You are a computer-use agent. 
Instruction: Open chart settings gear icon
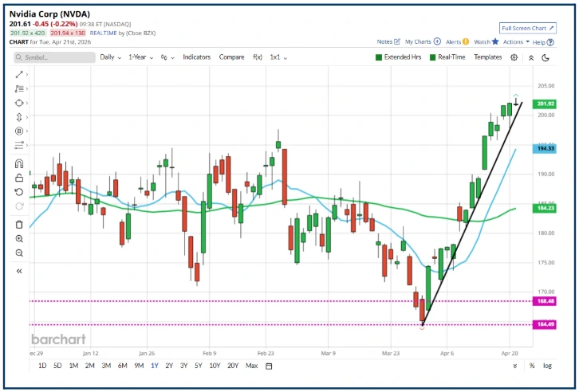514,57
